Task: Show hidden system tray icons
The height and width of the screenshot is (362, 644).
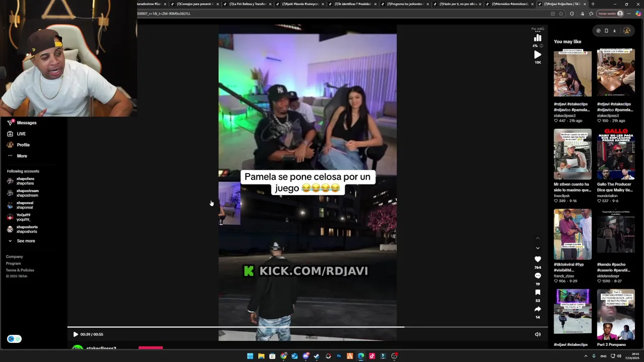Action: pos(585,356)
